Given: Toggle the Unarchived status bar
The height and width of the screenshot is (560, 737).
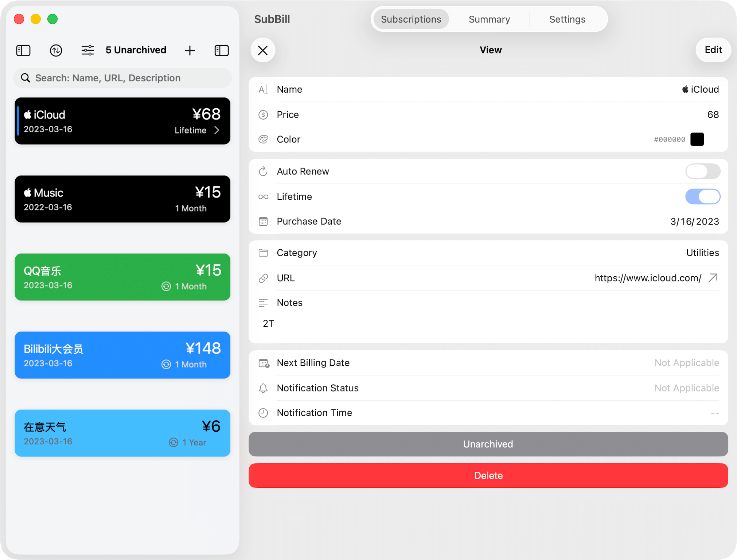Looking at the screenshot, I should [488, 444].
